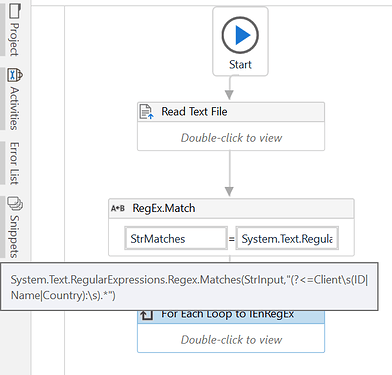Switch to the Error List tab
The image size is (392, 375).
[14, 163]
